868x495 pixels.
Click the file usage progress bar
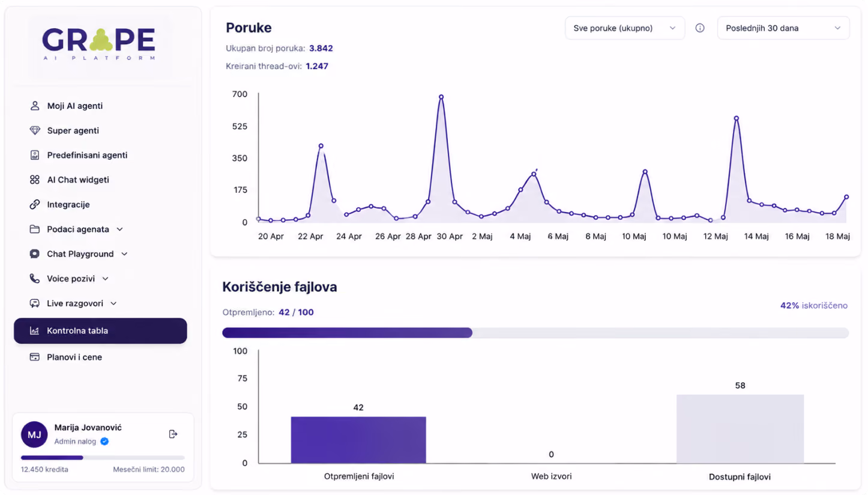[x=535, y=333]
